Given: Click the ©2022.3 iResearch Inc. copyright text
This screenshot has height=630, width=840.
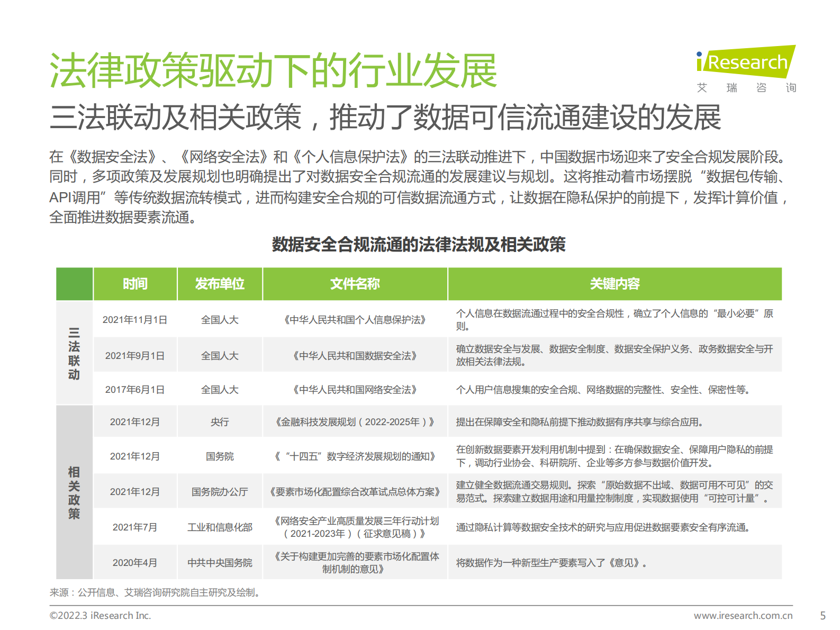Looking at the screenshot, I should (x=100, y=616).
